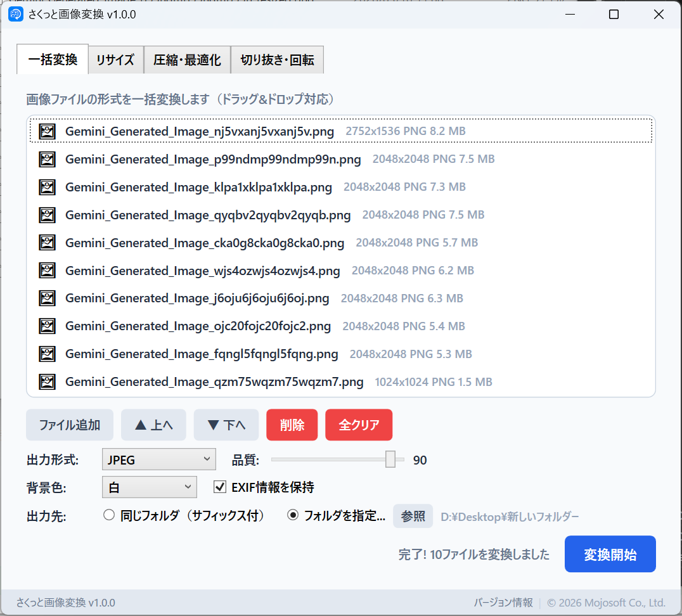
Task: Click image icon of wjs4ozwjs4ozwjs4.png
Action: (47, 271)
